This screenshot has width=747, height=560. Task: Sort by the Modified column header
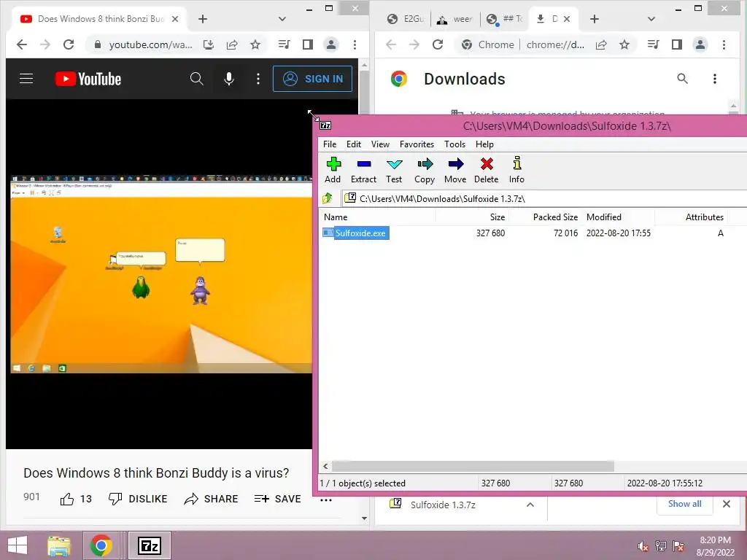(x=619, y=217)
